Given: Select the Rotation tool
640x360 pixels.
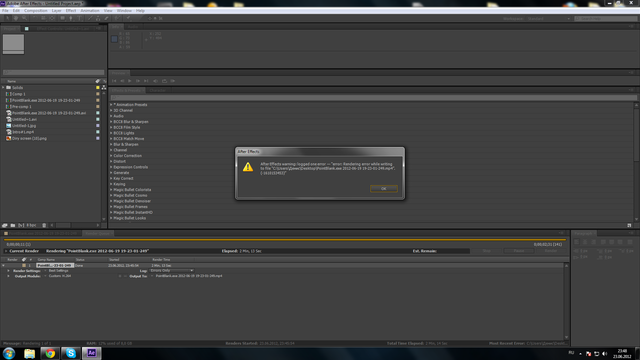Looking at the screenshot, I should point(35,18).
